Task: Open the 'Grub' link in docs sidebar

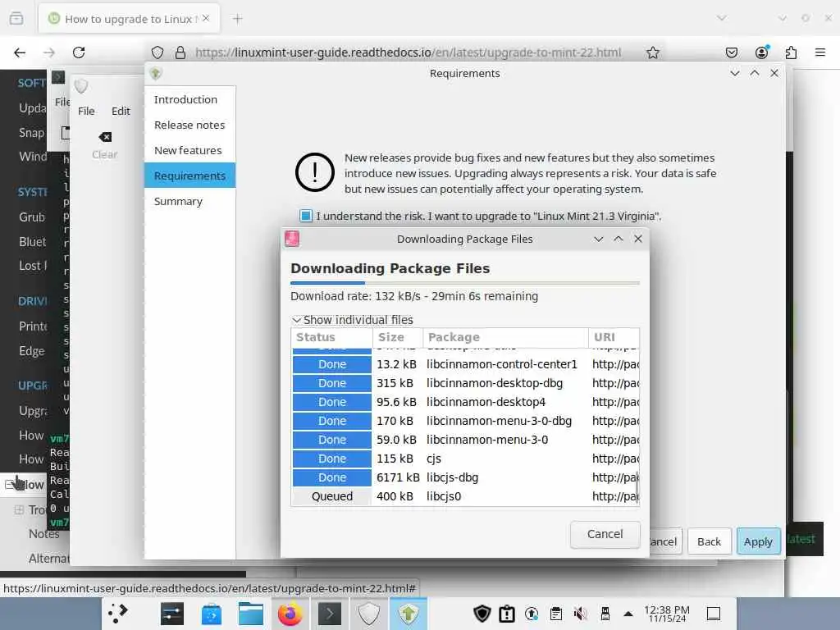Action: (x=32, y=217)
